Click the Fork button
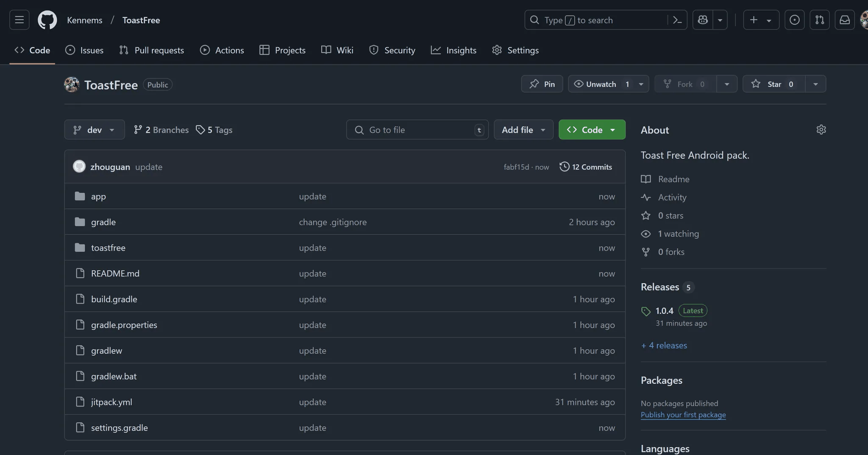Screen dimensions: 868x455 685,84
